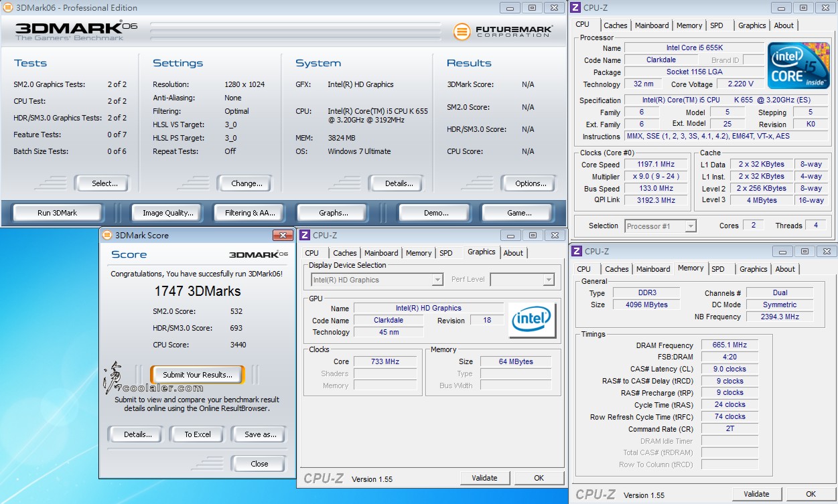
Task: Click Close button in Score dialog
Action: [258, 464]
